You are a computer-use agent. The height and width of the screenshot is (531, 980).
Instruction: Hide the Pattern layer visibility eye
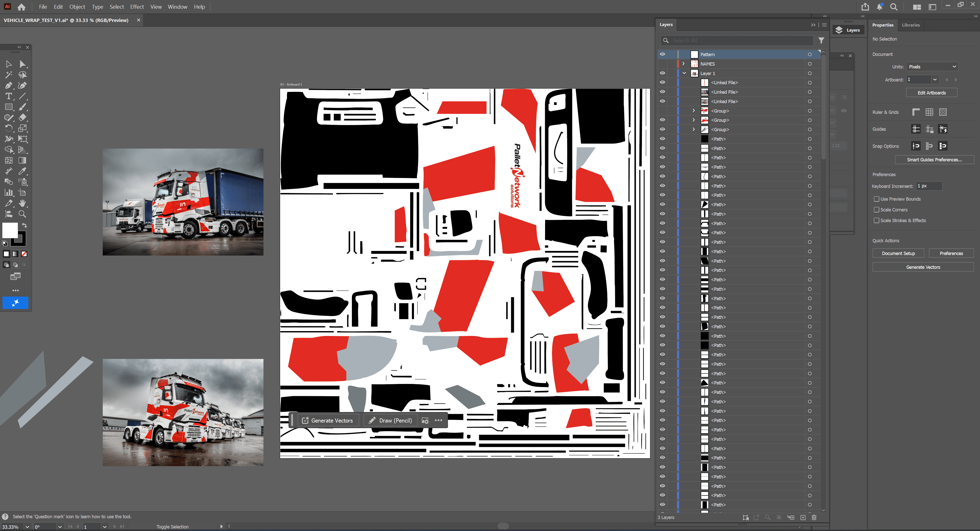(x=662, y=54)
